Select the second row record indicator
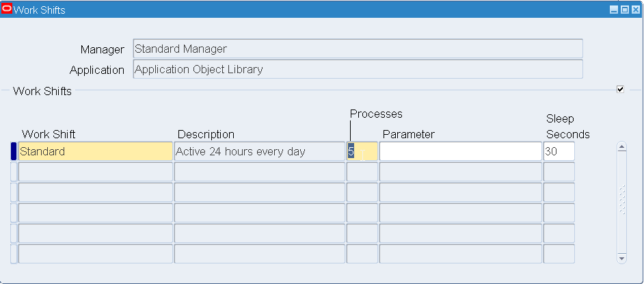This screenshot has width=644, height=284. coord(14,172)
